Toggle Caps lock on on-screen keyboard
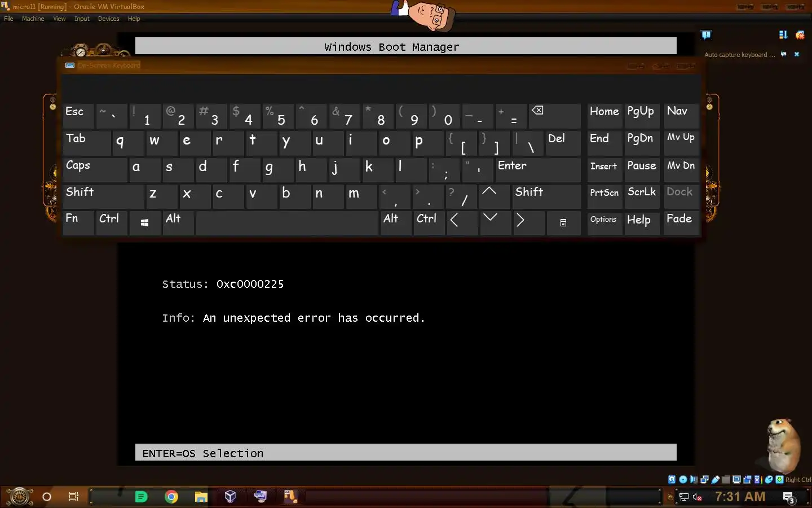This screenshot has height=508, width=812. point(94,170)
